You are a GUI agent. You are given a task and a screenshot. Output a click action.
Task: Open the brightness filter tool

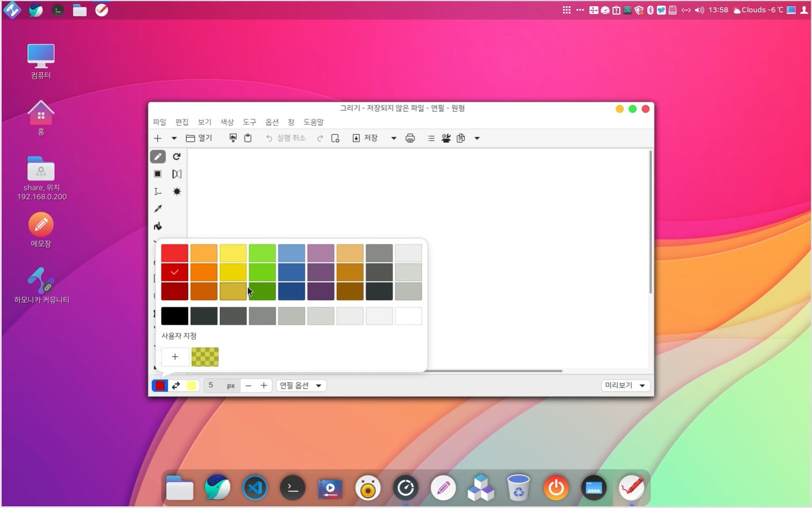click(x=177, y=192)
